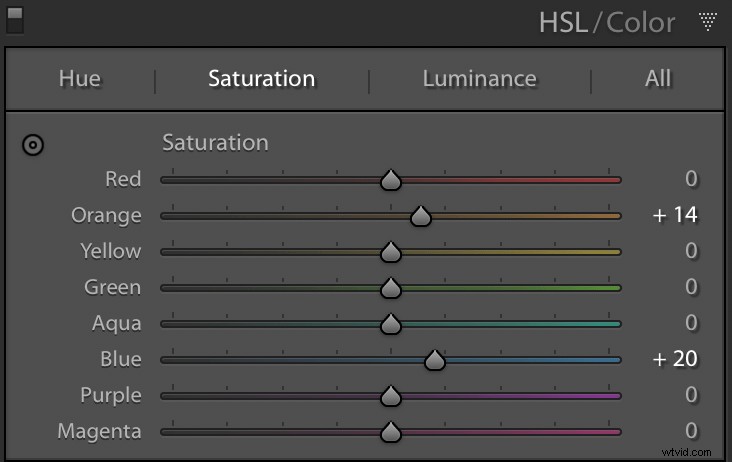
Task: Toggle the HSL panel on/off switch
Action: [14, 20]
